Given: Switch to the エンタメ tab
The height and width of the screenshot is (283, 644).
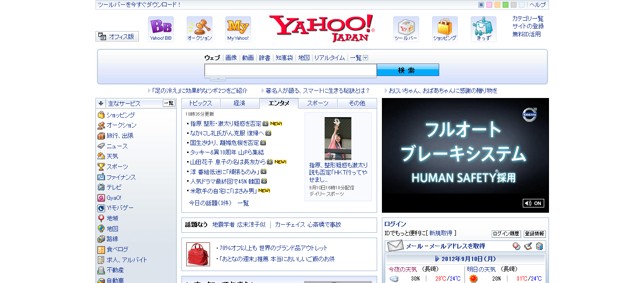Looking at the screenshot, I should [279, 103].
